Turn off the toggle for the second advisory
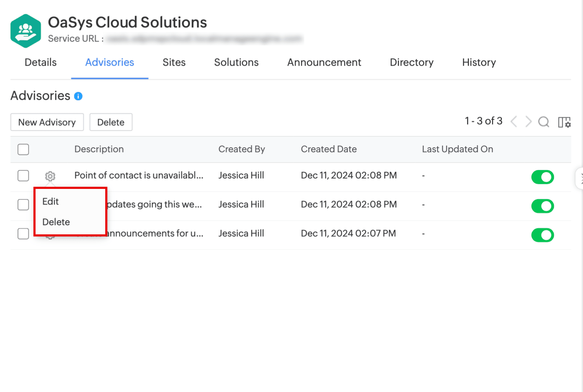 (542, 206)
